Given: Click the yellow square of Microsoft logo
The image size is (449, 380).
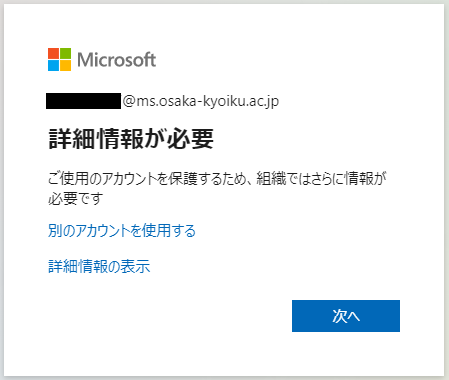Looking at the screenshot, I should pos(65,65).
